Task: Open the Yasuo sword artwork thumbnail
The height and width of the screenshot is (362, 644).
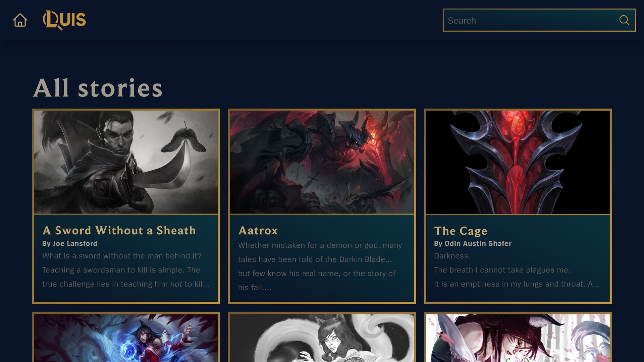Action: coord(126,162)
